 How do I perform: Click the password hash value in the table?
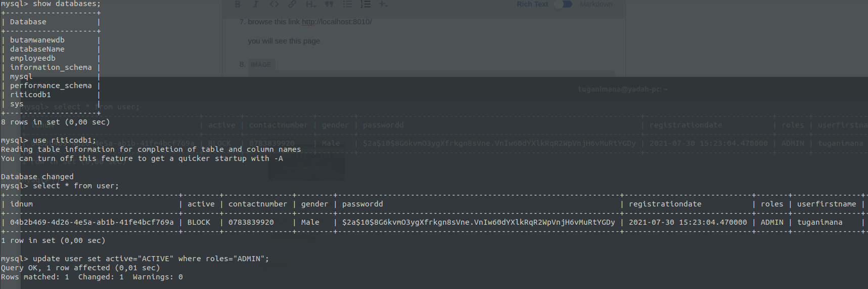[478, 222]
